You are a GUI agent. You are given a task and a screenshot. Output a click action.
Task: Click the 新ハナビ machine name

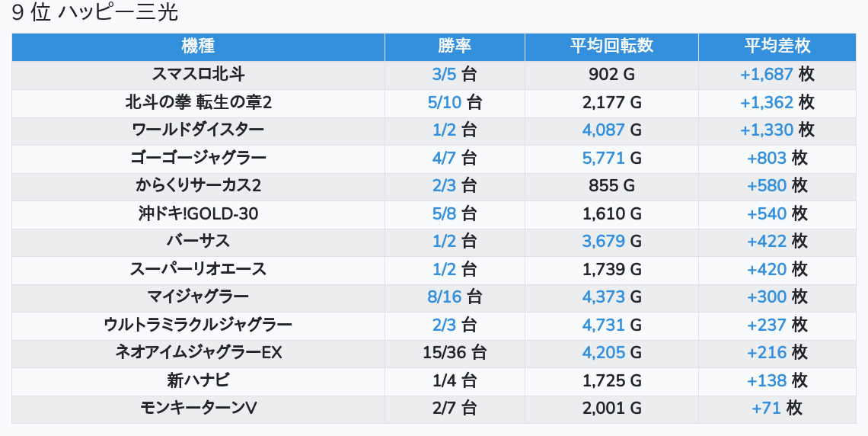click(x=198, y=380)
